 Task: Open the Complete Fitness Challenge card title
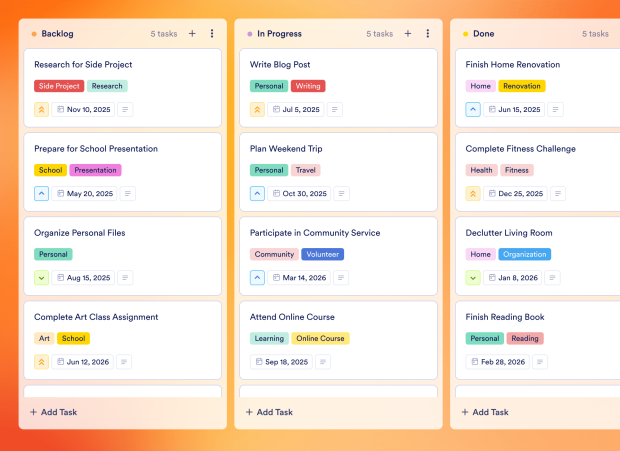520,149
